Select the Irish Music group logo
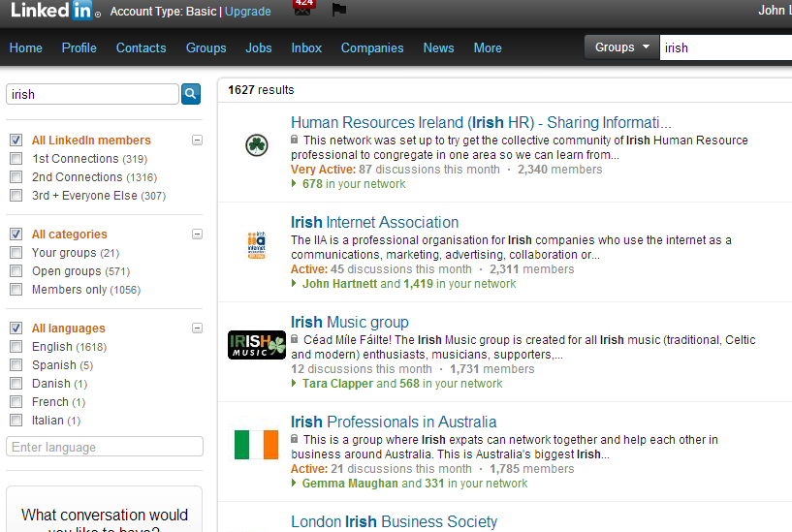Screen dimensions: 792x532 257,345
